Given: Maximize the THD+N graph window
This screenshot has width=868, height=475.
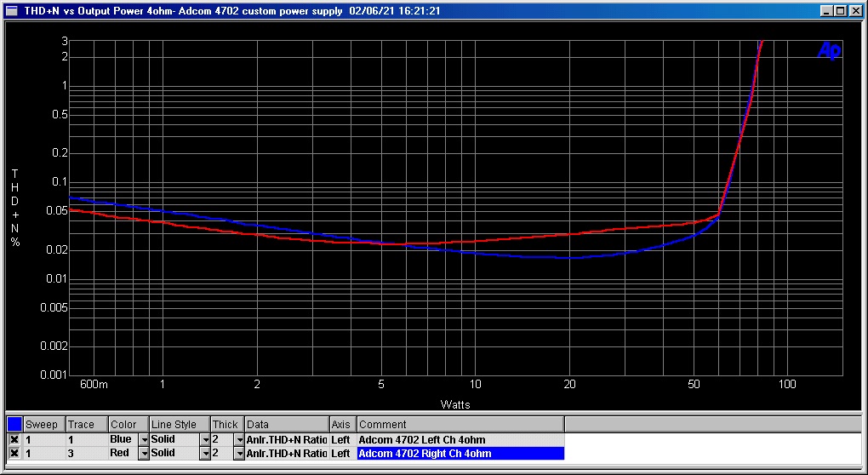Looking at the screenshot, I should [x=840, y=10].
